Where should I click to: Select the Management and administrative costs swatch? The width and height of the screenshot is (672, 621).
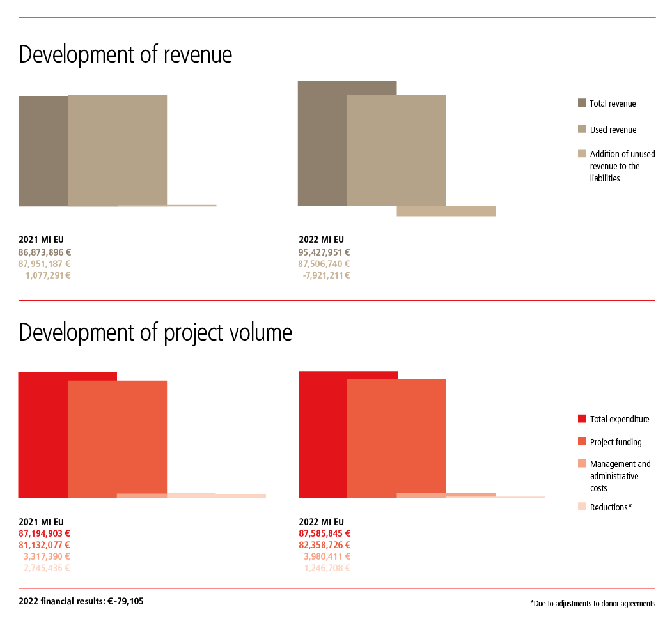pyautogui.click(x=581, y=464)
